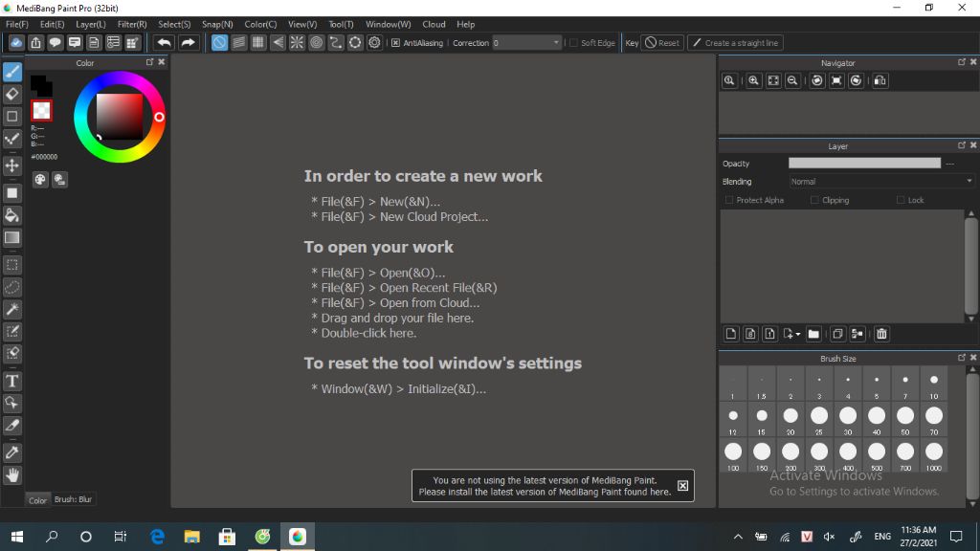
Task: Select the circle snap icon
Action: pos(316,42)
